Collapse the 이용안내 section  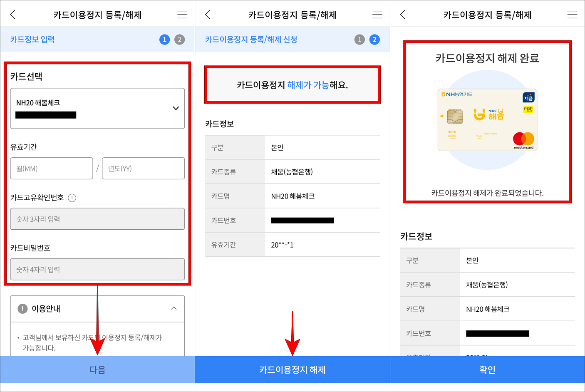174,308
